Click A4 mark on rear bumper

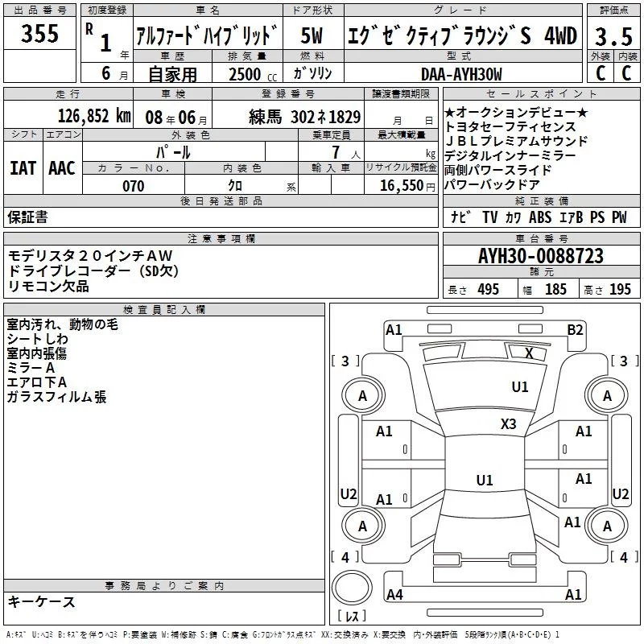(394, 594)
